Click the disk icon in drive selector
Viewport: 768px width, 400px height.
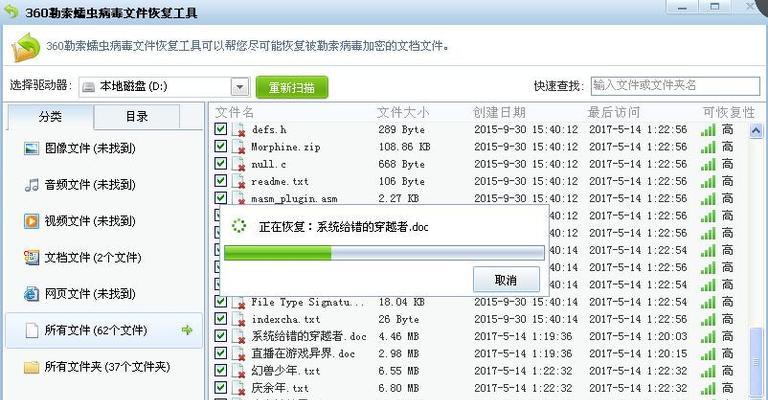[x=88, y=87]
